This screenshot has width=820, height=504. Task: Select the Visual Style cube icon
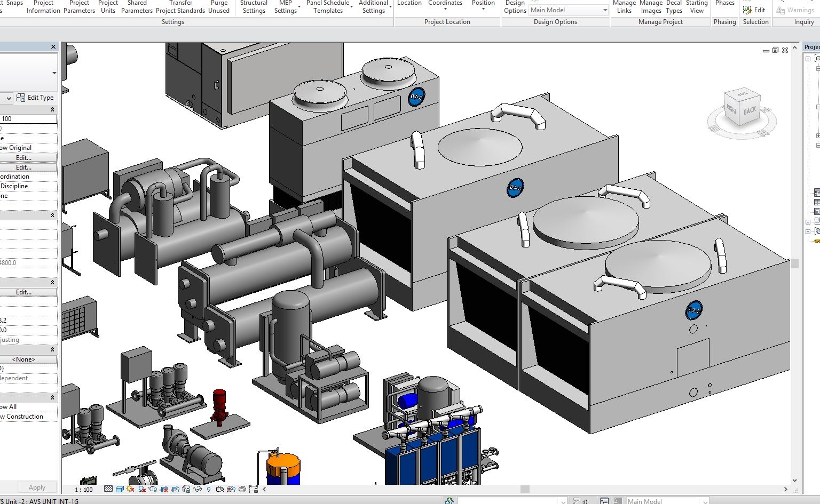(x=120, y=489)
